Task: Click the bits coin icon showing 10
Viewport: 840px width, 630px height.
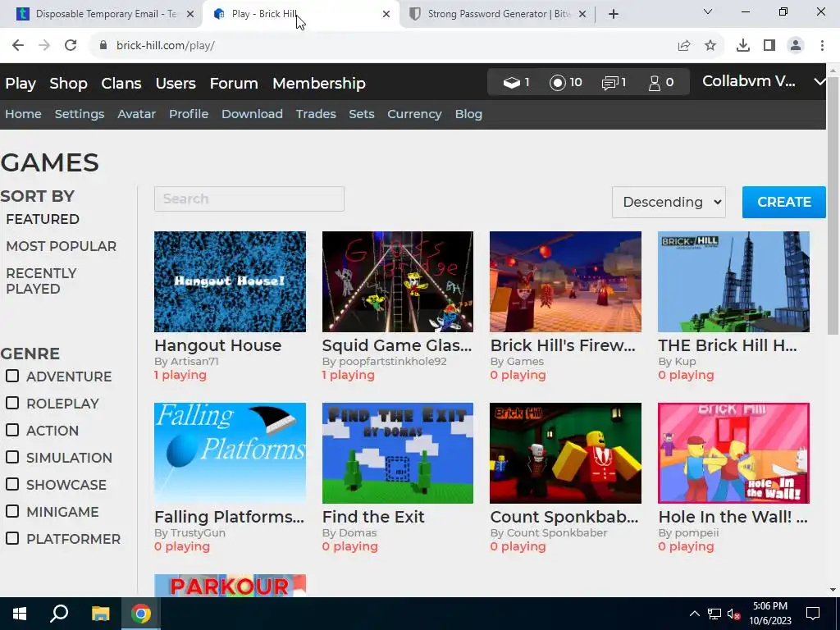Action: click(x=557, y=83)
